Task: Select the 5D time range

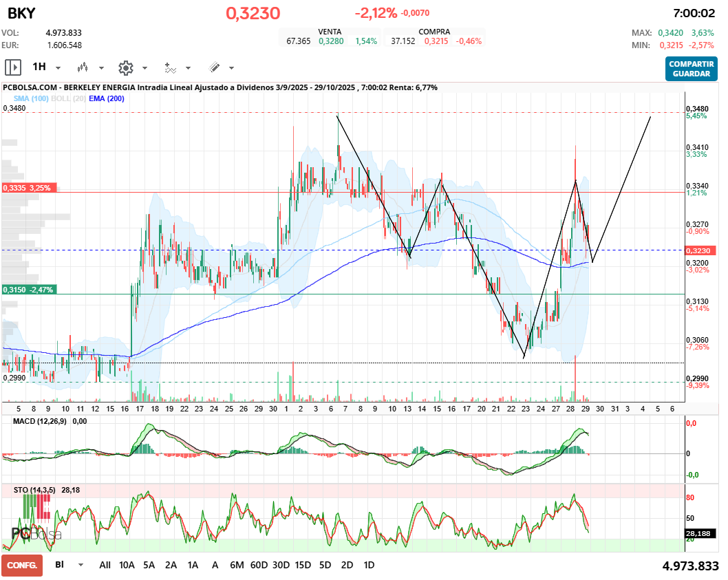Action: pos(325,565)
